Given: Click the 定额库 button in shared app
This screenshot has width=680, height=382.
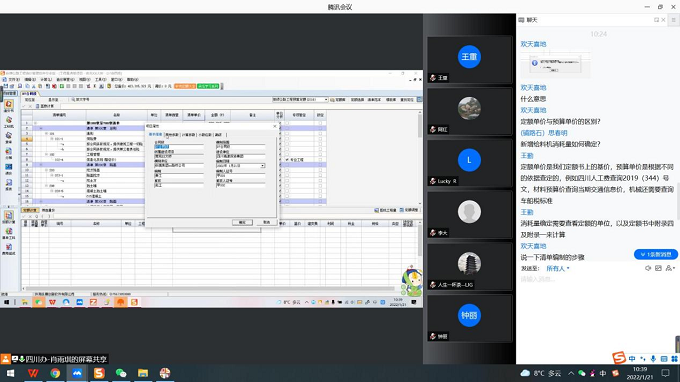Looking at the screenshot, I should tap(339, 100).
